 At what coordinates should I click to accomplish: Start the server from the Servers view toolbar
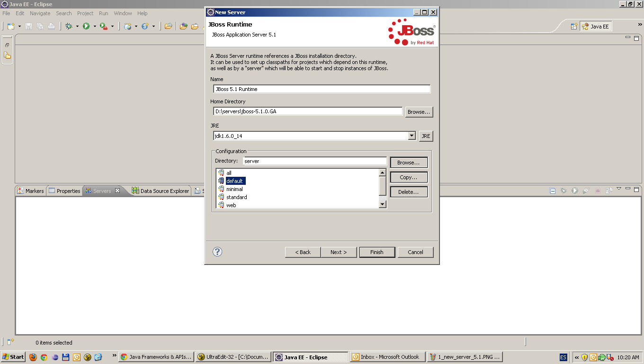(x=575, y=191)
